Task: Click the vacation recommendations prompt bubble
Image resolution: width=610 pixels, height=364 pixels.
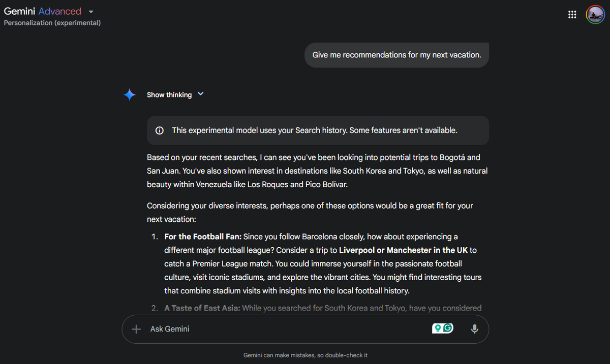Action: point(396,55)
